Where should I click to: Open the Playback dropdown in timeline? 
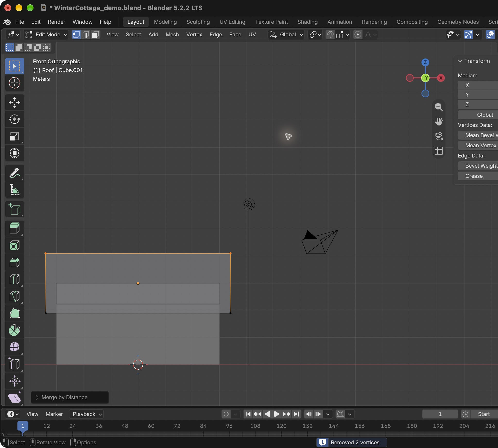(x=86, y=414)
